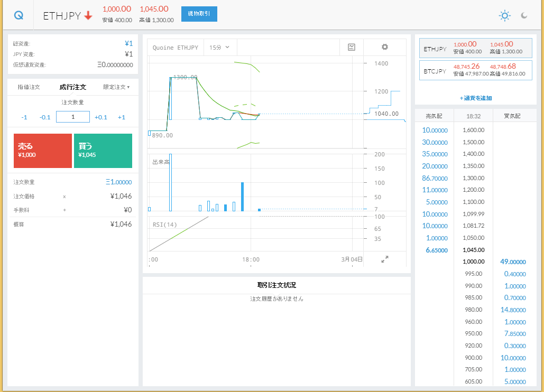Open the 15分 interval dropdown
Viewport: 544px width, 392px height.
pyautogui.click(x=219, y=48)
